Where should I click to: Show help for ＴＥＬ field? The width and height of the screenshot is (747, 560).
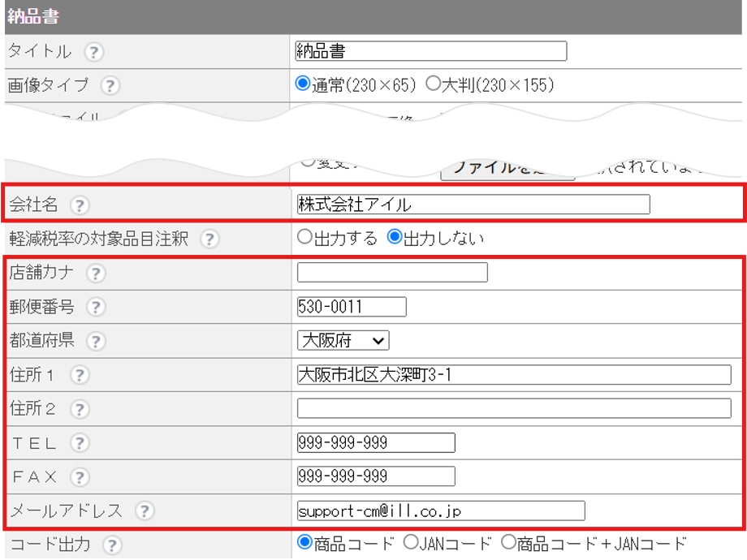(80, 443)
